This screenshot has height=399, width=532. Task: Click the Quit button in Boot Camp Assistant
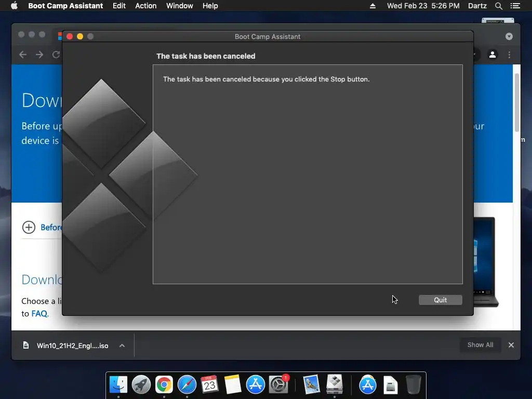click(x=440, y=300)
